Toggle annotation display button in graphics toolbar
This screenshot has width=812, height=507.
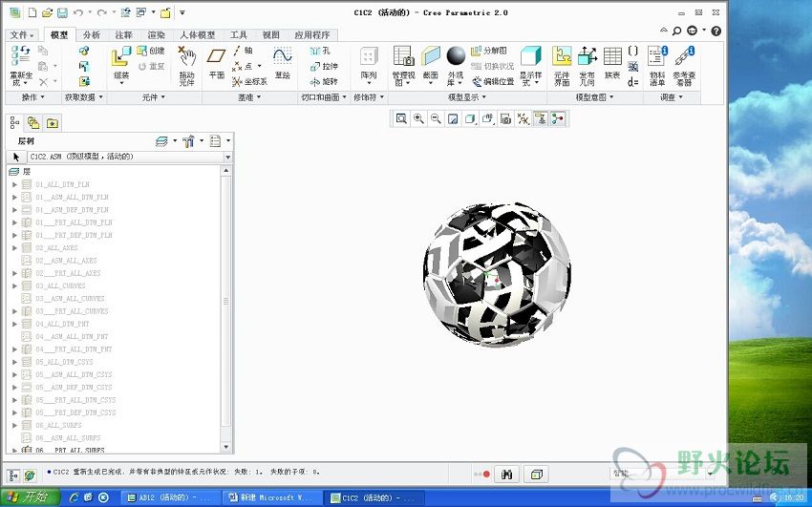click(540, 118)
